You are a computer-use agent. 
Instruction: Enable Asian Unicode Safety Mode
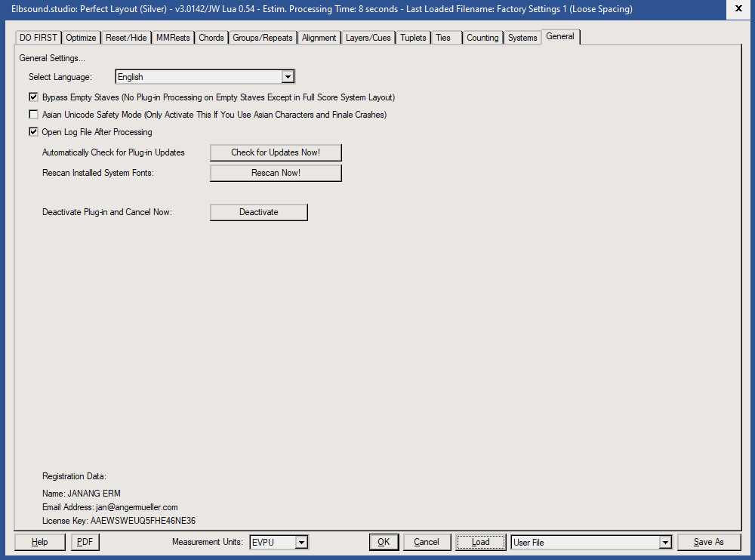[33, 115]
